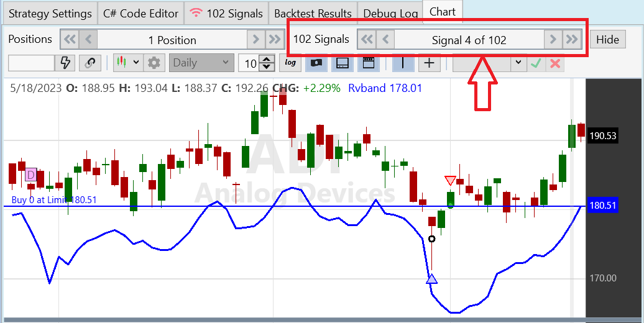
Task: Click the +2.29% change value
Action: [322, 88]
